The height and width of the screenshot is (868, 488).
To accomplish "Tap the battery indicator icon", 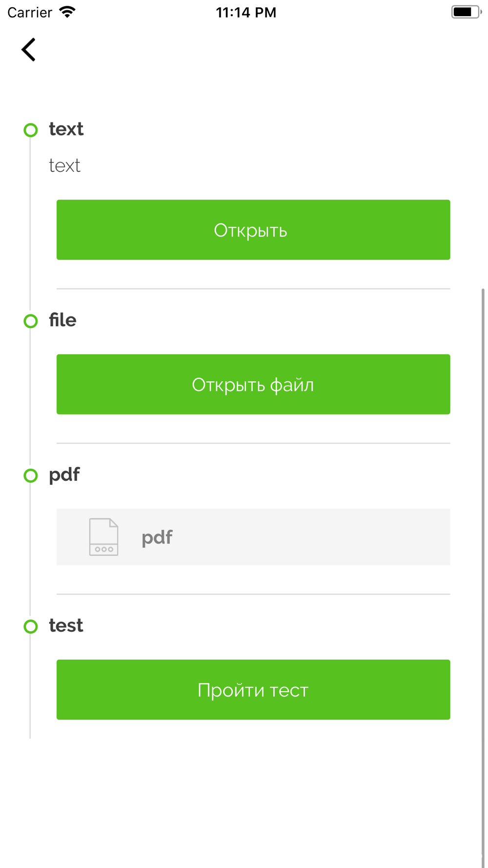I will tap(466, 12).
